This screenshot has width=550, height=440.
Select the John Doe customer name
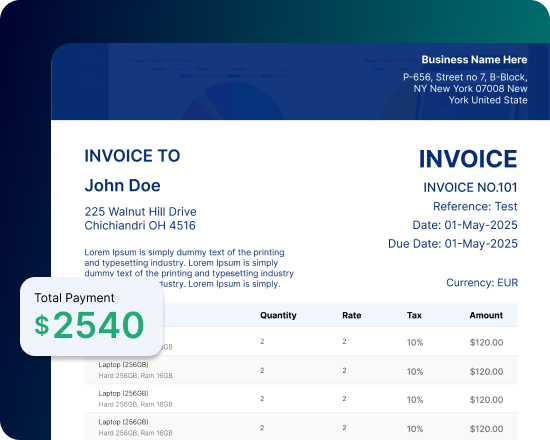pos(122,185)
